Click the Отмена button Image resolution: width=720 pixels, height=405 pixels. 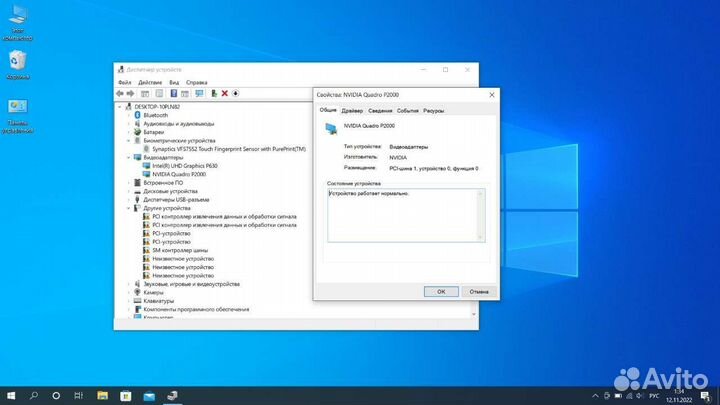tap(479, 292)
